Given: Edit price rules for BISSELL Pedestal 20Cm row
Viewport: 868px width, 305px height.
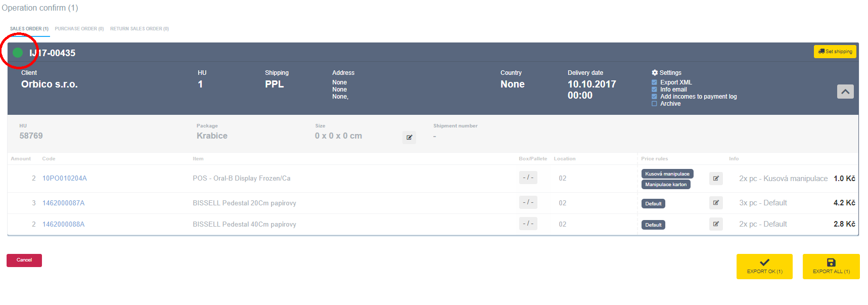Looking at the screenshot, I should point(716,203).
